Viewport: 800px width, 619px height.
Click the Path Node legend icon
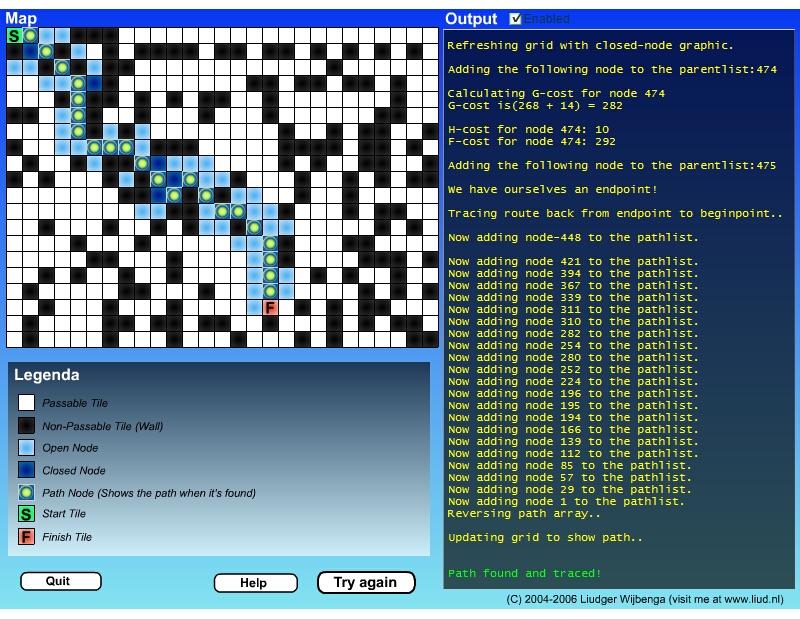click(x=27, y=493)
